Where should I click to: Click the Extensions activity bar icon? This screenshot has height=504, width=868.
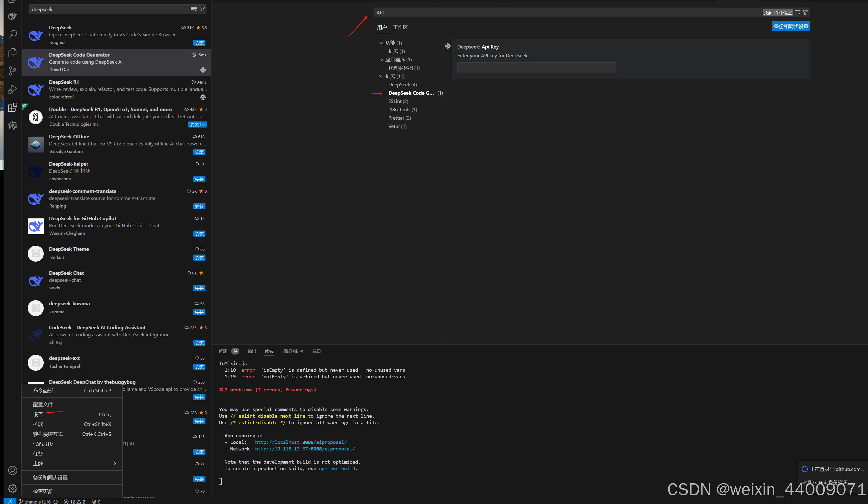pyautogui.click(x=12, y=108)
